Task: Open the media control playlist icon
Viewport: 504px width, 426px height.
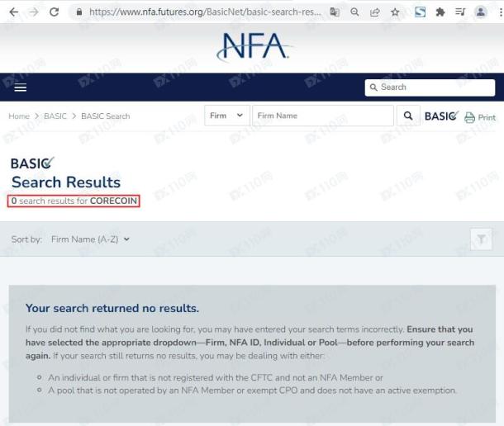Action: pos(460,12)
